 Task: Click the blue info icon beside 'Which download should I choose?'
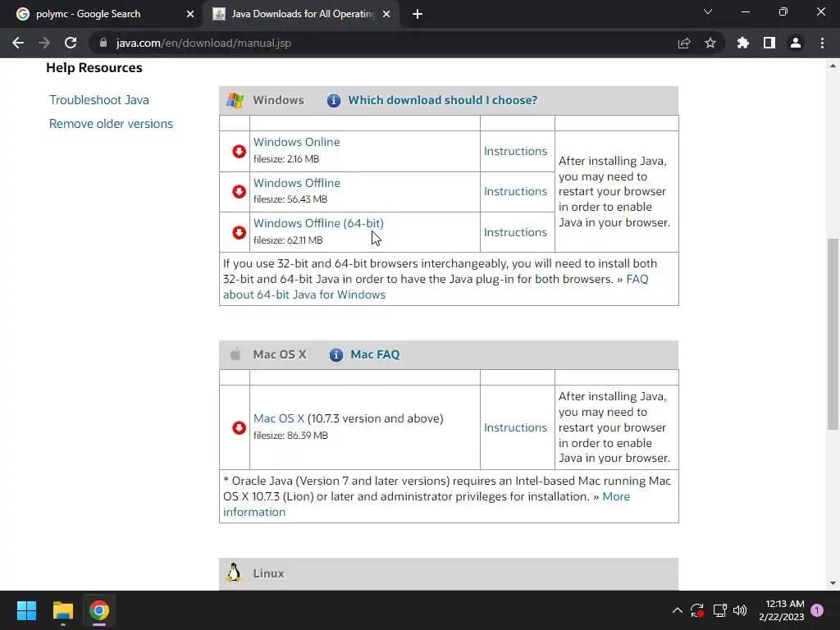pos(334,100)
